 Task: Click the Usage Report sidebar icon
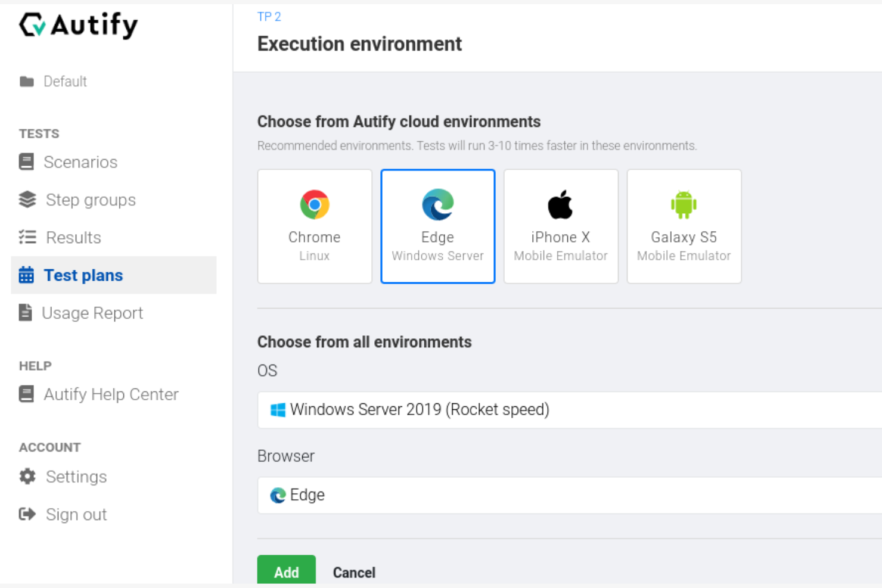[25, 312]
